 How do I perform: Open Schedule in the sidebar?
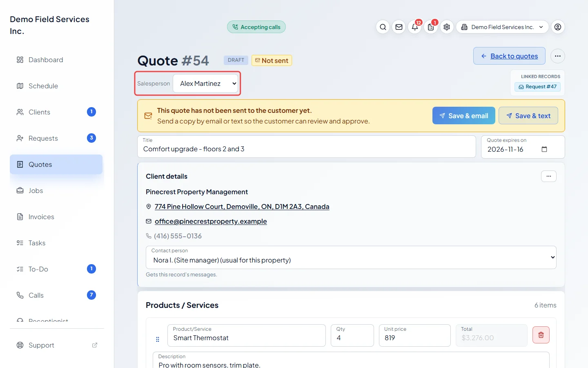[56, 86]
